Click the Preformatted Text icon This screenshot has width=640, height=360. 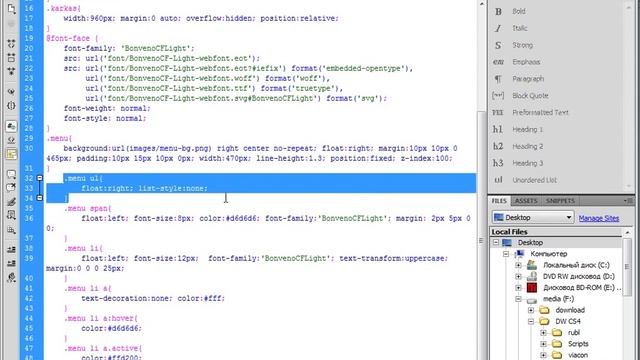498,112
